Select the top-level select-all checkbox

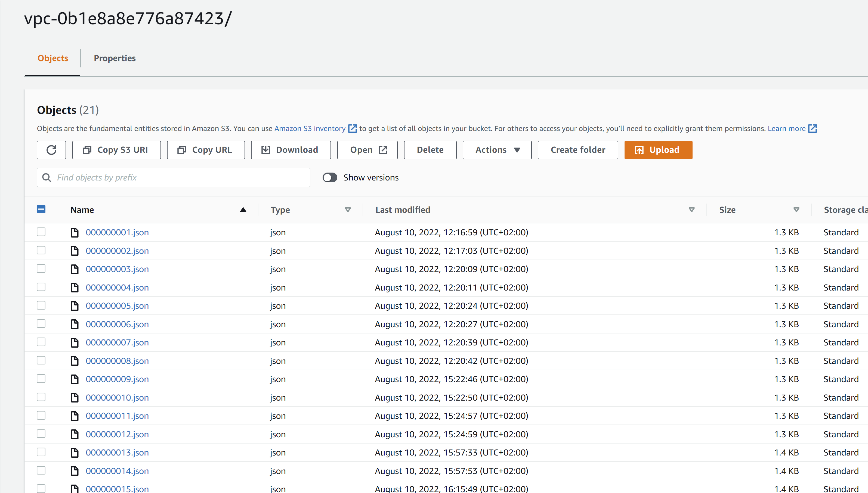[41, 209]
